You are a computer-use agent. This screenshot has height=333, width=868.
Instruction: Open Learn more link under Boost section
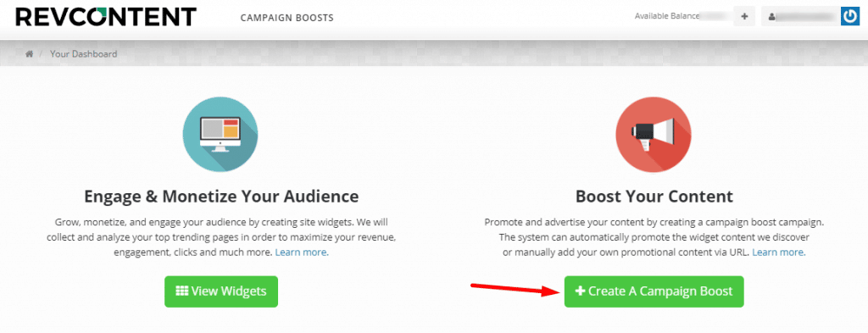[778, 253]
